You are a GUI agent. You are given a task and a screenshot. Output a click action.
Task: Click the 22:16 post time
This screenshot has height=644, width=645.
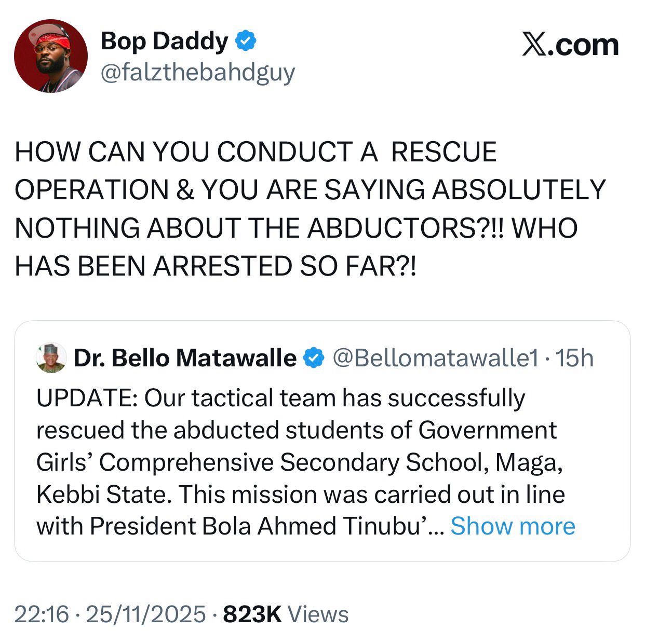click(41, 614)
